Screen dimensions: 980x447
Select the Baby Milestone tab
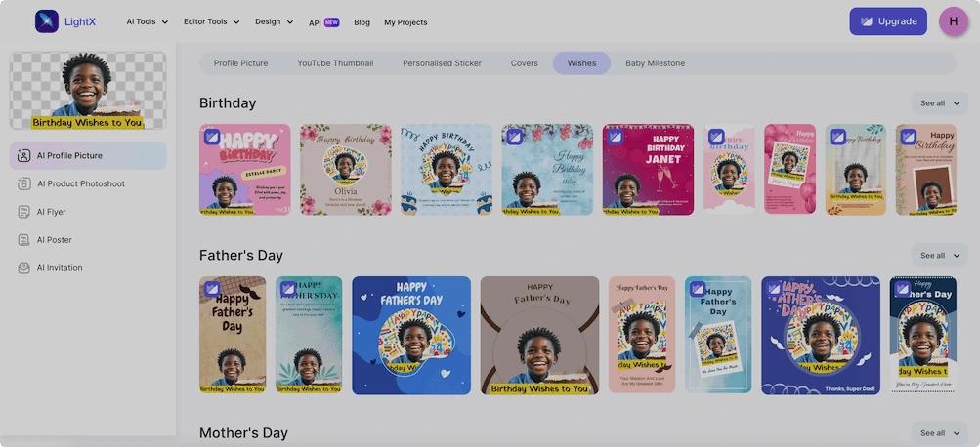[655, 63]
